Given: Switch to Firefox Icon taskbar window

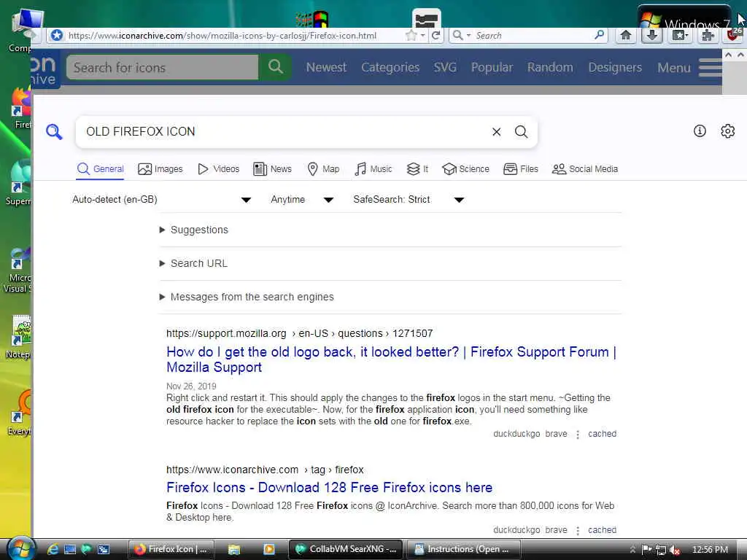Looking at the screenshot, I should click(x=171, y=549).
